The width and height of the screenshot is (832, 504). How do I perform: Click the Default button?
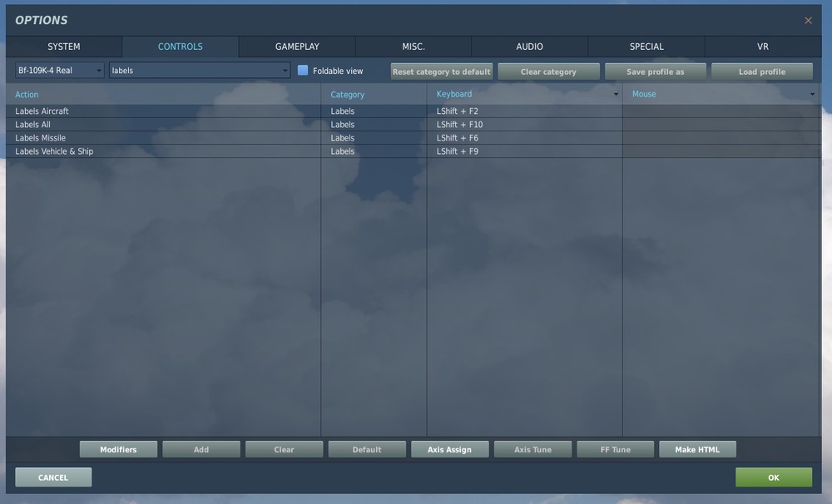click(x=367, y=449)
